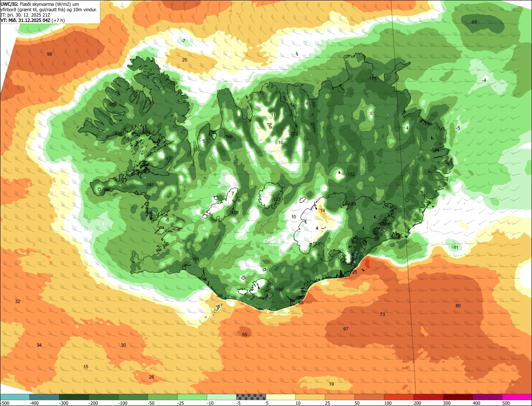Click the map value 98
532x406 pixels.
pos(49,54)
